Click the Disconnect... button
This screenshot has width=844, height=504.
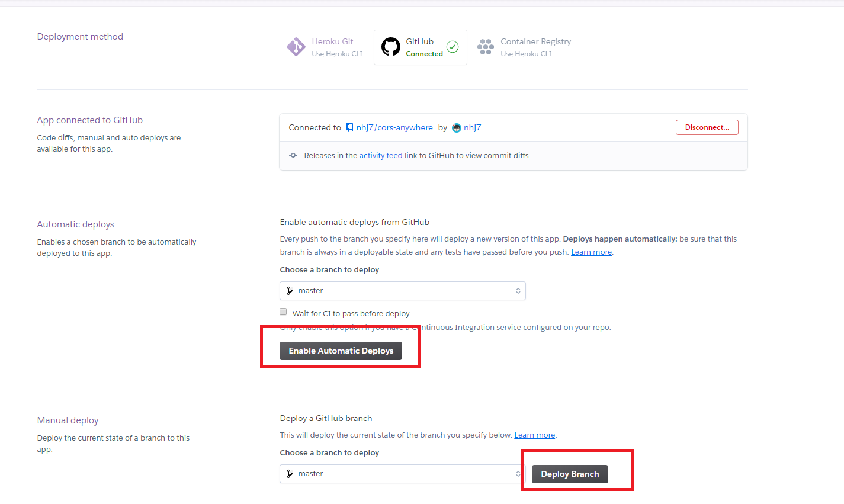(707, 127)
